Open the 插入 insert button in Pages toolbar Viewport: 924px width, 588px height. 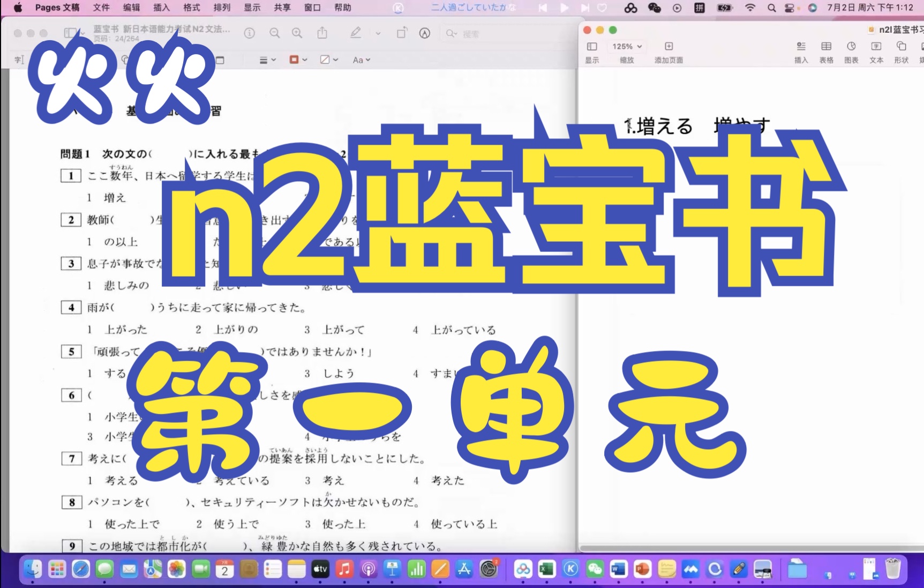pyautogui.click(x=801, y=53)
